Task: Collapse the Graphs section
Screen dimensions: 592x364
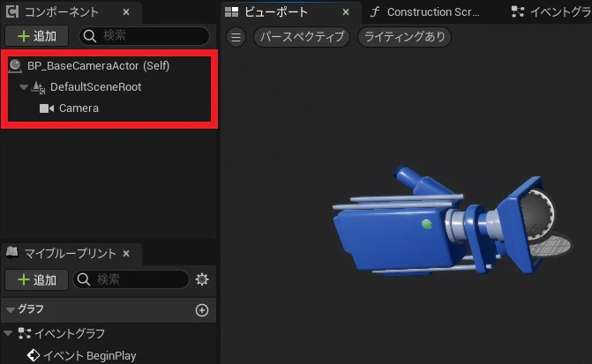Action: (11, 309)
